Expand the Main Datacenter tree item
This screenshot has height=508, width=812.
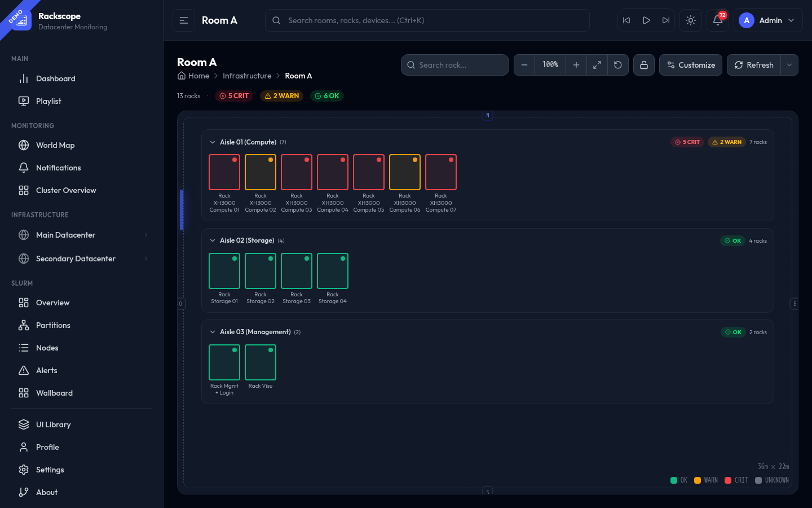point(145,235)
